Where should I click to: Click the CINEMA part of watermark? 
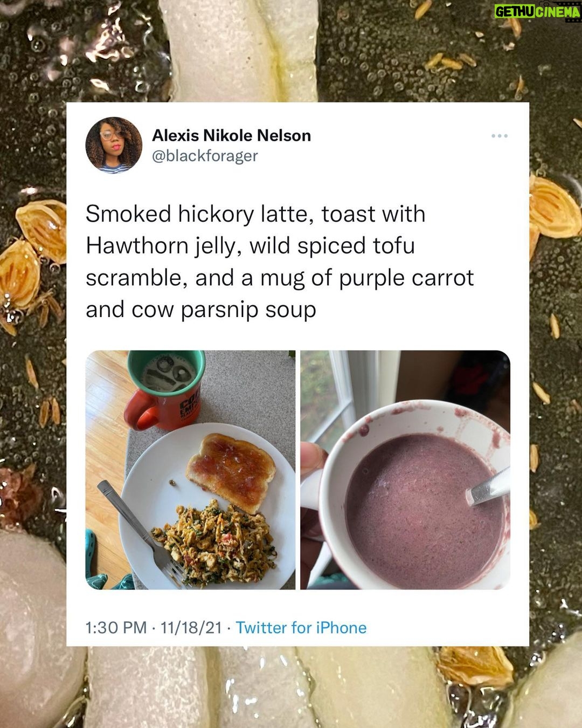558,12
